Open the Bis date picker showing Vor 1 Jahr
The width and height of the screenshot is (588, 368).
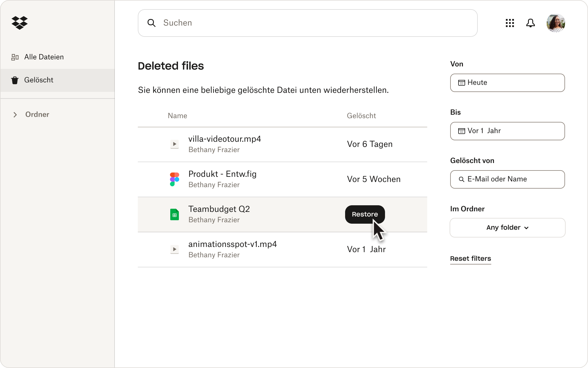click(x=507, y=131)
